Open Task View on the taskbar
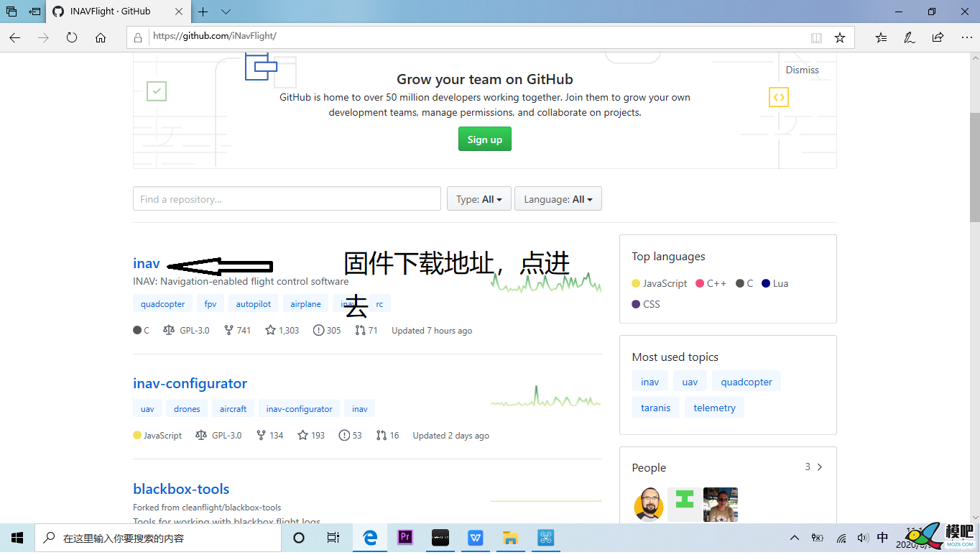The image size is (980, 555). (333, 538)
